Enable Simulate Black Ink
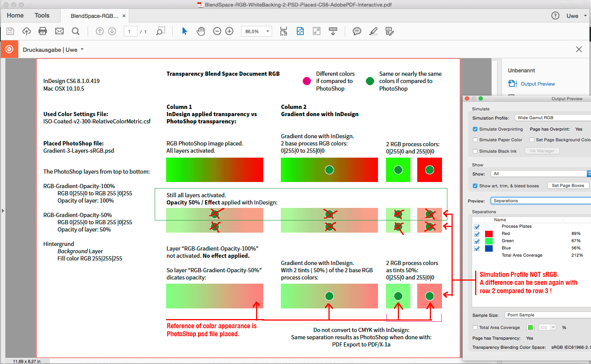Screen dimensions: 591x364 point(475,151)
